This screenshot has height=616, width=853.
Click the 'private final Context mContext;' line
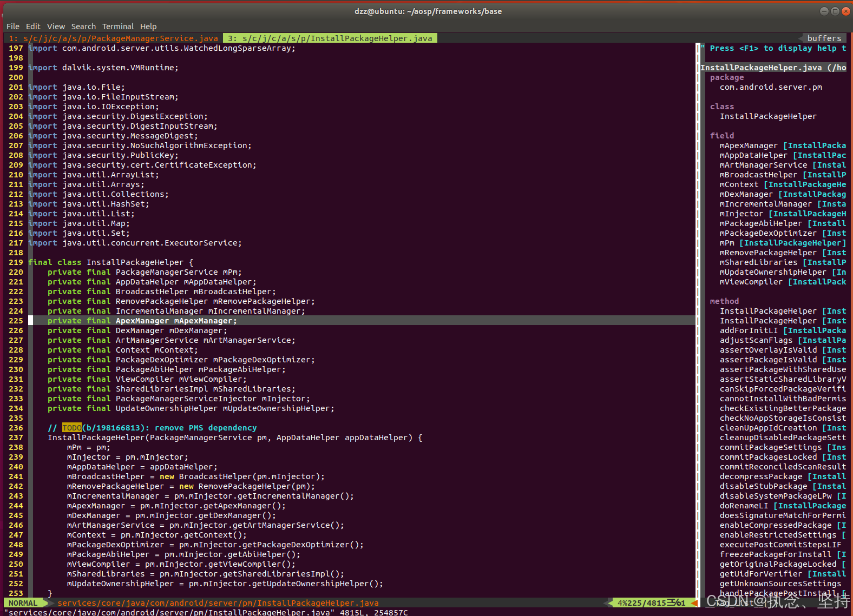pyautogui.click(x=123, y=350)
